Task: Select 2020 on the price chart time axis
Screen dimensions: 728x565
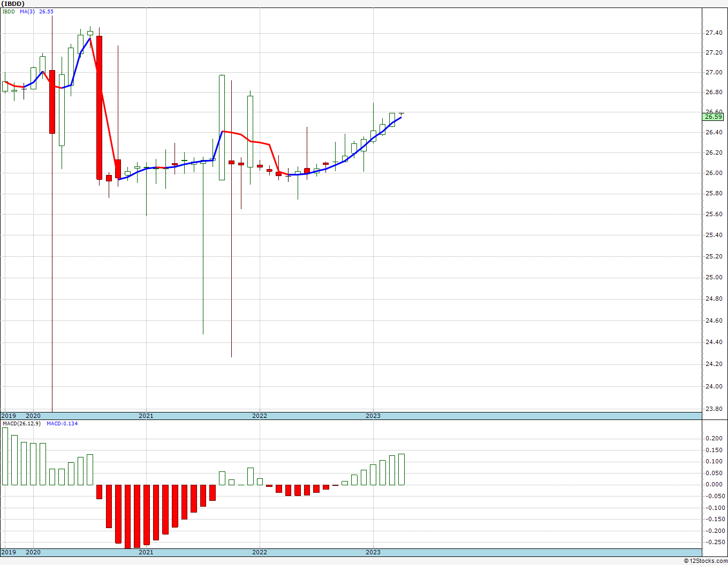Action: coord(33,416)
